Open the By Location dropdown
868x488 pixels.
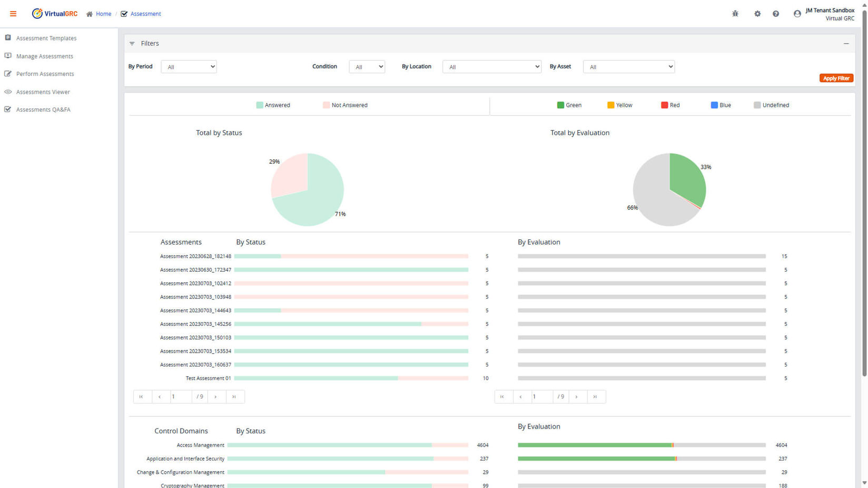pyautogui.click(x=491, y=67)
